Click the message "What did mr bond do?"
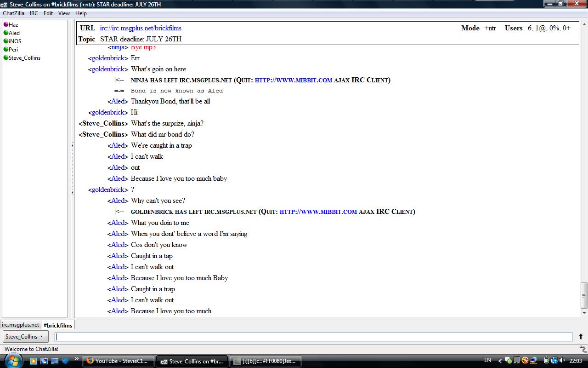 pyautogui.click(x=163, y=134)
